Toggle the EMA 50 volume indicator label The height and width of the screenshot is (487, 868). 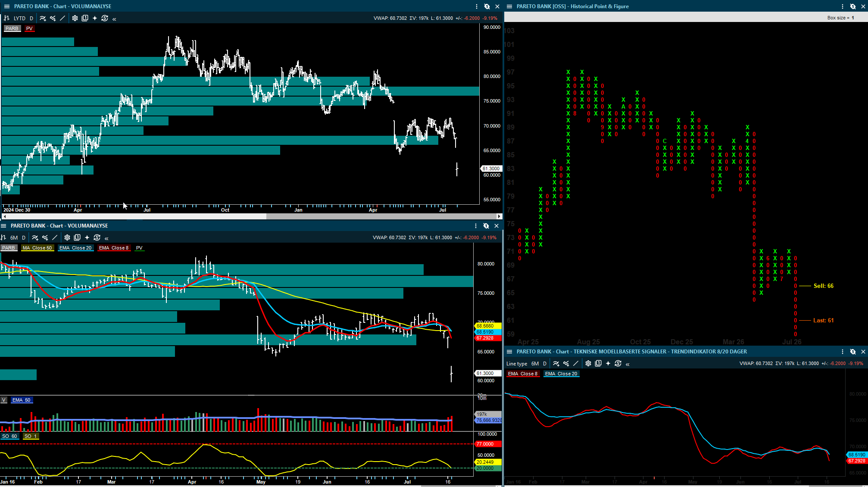[22, 400]
